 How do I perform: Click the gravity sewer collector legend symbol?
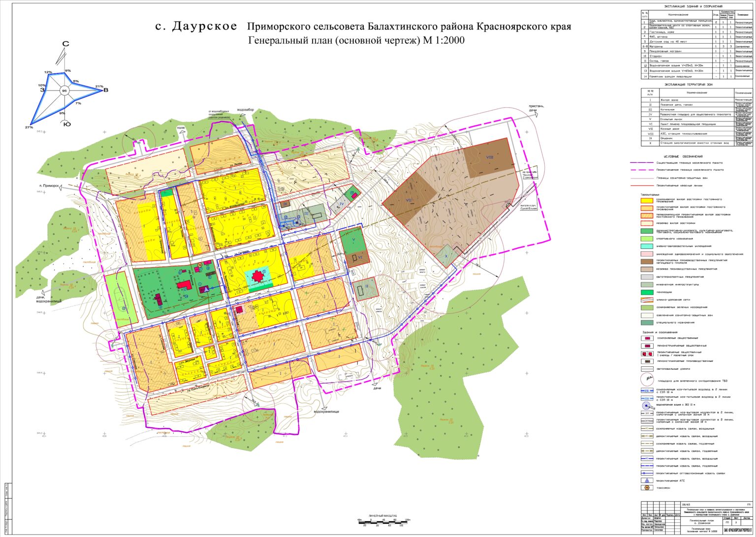[647, 413]
